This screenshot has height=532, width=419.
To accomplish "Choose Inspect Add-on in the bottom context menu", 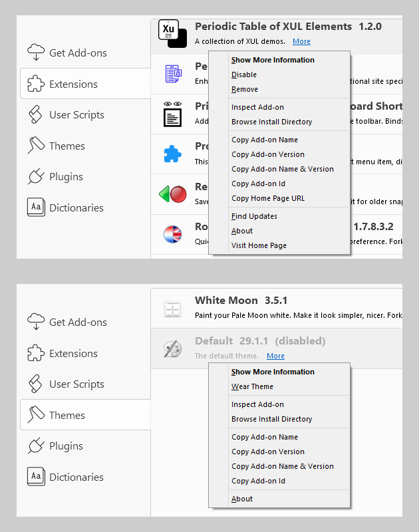I will [279, 404].
